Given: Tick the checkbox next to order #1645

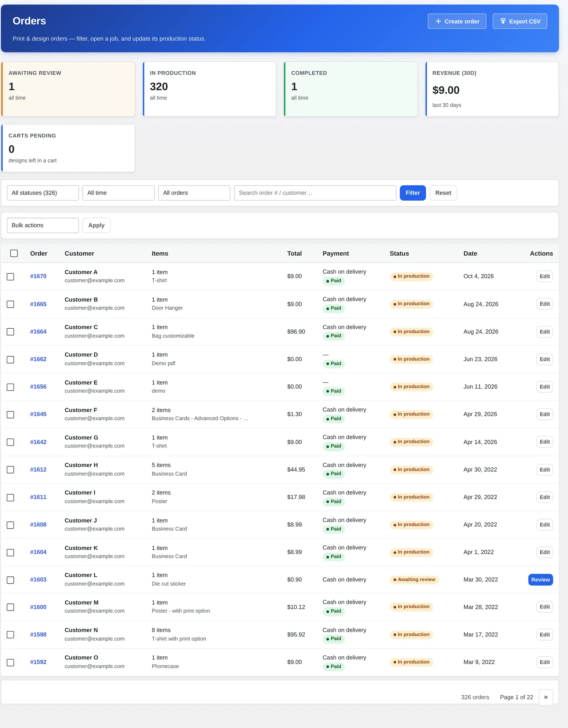Looking at the screenshot, I should coord(11,415).
